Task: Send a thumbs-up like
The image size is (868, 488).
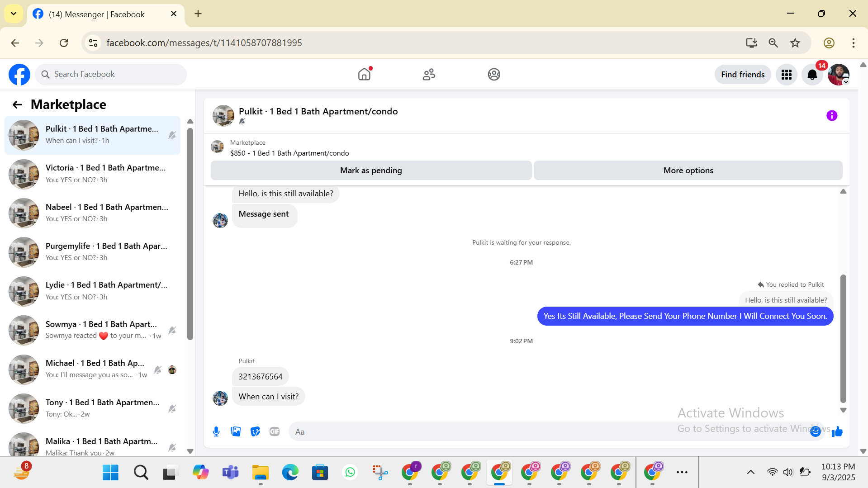Action: pyautogui.click(x=837, y=431)
